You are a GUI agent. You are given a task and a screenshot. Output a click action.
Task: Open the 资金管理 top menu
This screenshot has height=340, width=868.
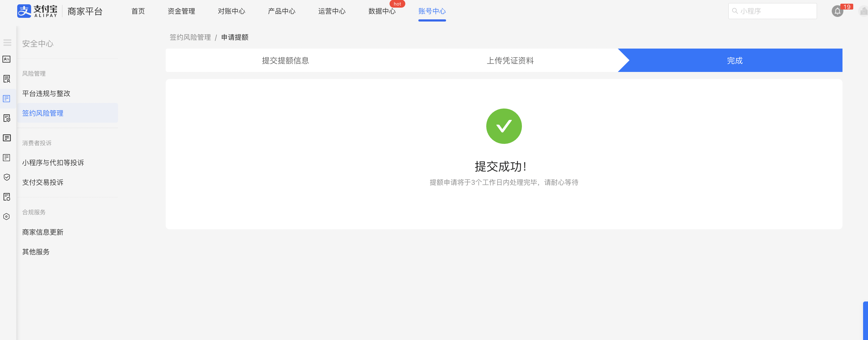pyautogui.click(x=181, y=11)
